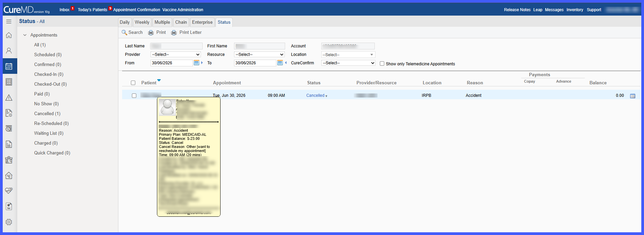Open the reports bar-chart icon in sidebar
This screenshot has width=644, height=235.
[x=9, y=145]
